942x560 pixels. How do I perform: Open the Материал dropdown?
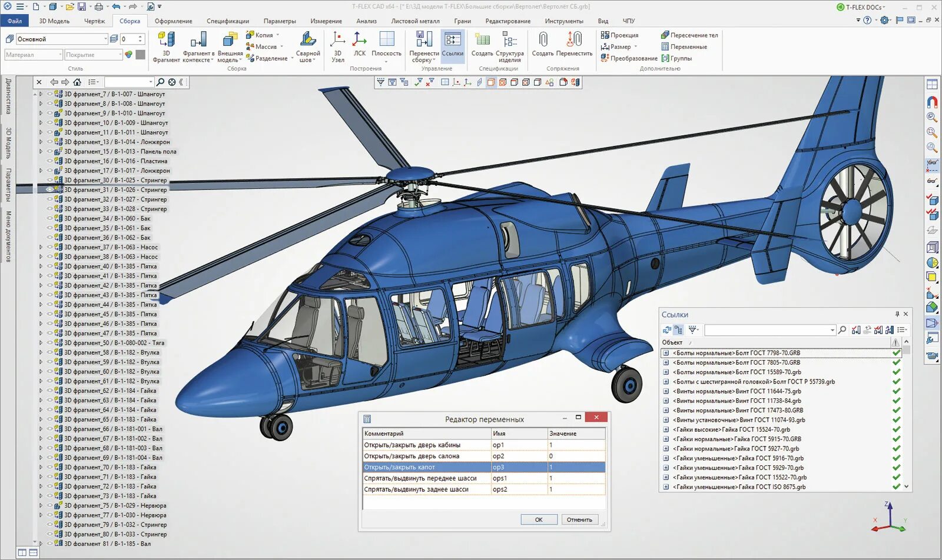pos(60,55)
